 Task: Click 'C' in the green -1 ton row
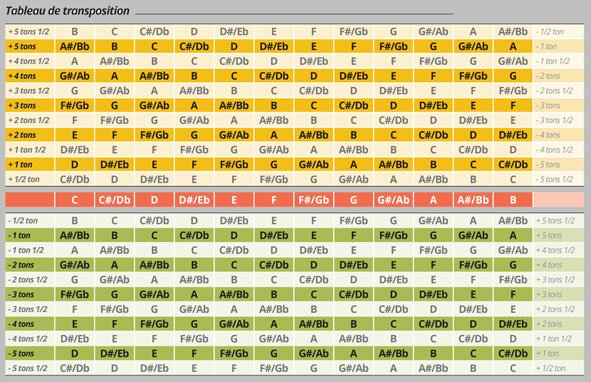click(154, 235)
